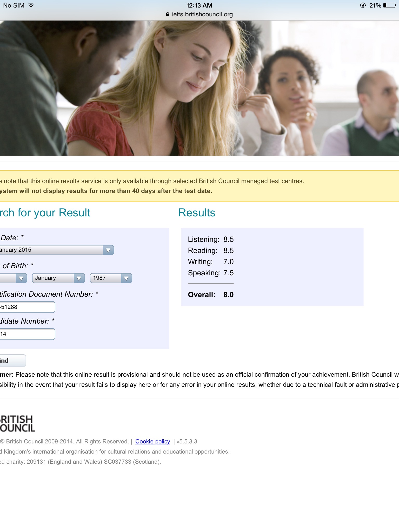Tap the rotation lock icon
The height and width of the screenshot is (532, 399).
[363, 5]
